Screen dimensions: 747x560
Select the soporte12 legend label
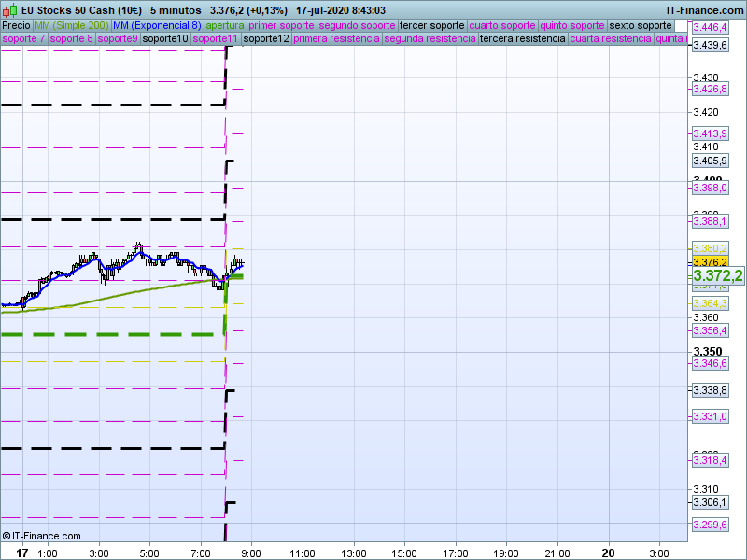tap(266, 39)
